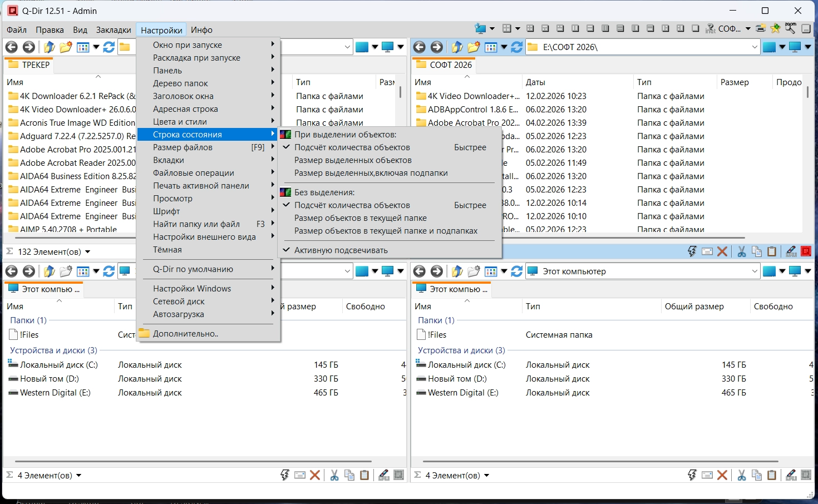818x504 pixels.
Task: Choose the Тёмная menu entry
Action: 167,250
